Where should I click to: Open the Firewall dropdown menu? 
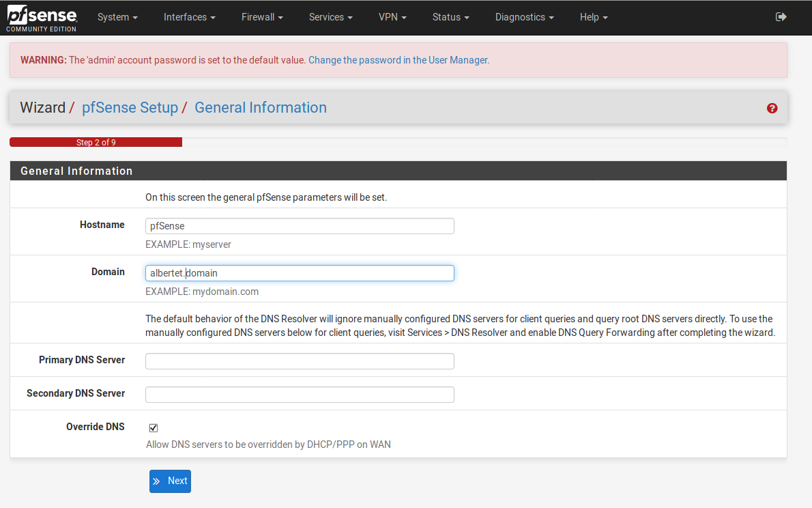click(262, 17)
